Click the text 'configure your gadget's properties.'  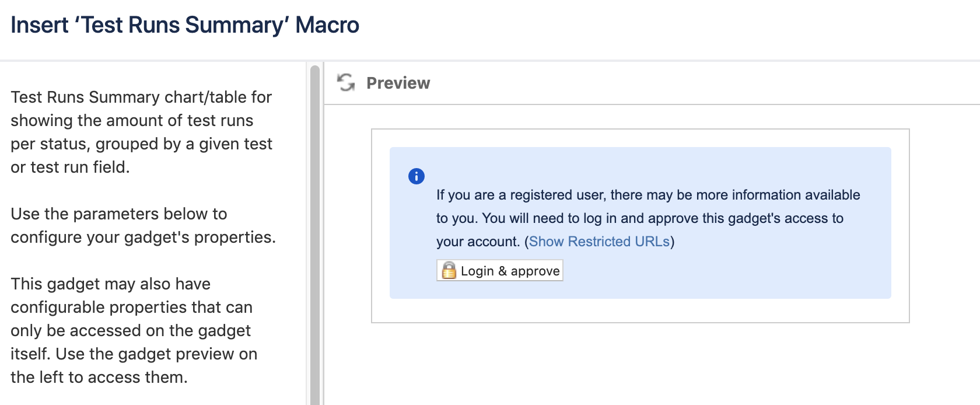[143, 238]
